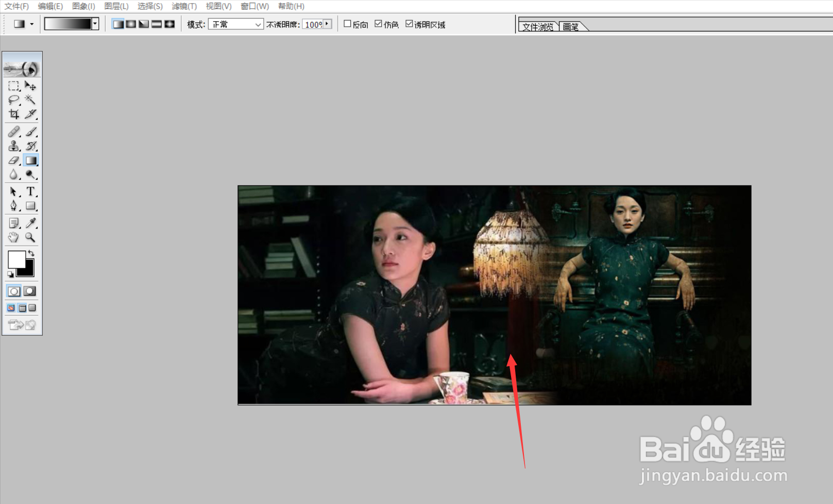Screen dimensions: 833x504
Task: Open the 滤镜(T) menu
Action: 184,6
